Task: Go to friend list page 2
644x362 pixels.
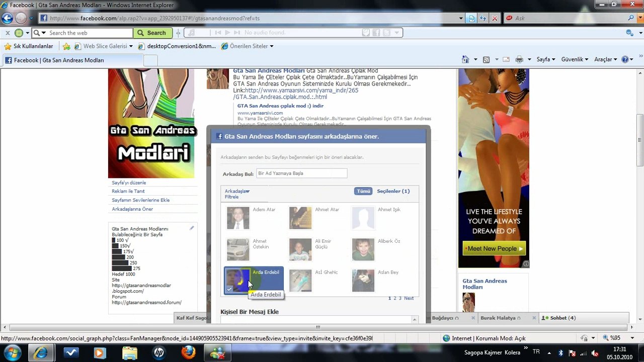Action: click(395, 298)
